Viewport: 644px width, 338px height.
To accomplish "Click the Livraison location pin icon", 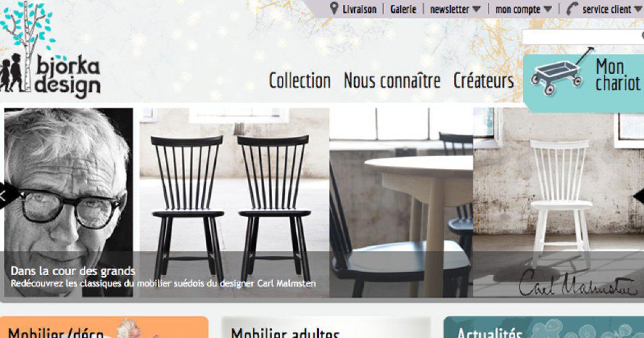I will coord(334,9).
